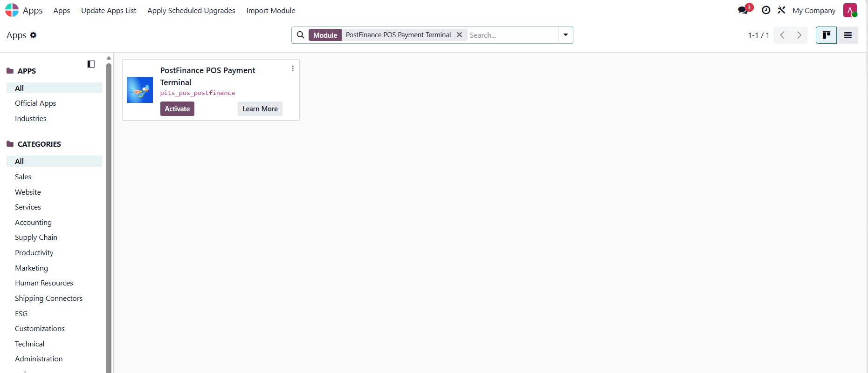Open the messages conversation icon
Viewport: 868px width, 373px height.
[743, 10]
